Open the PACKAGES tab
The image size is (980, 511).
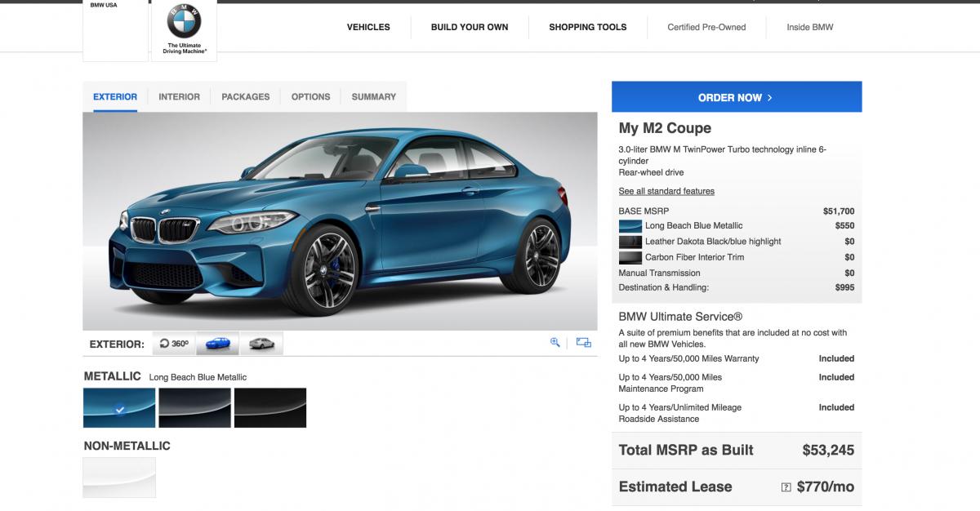[246, 96]
